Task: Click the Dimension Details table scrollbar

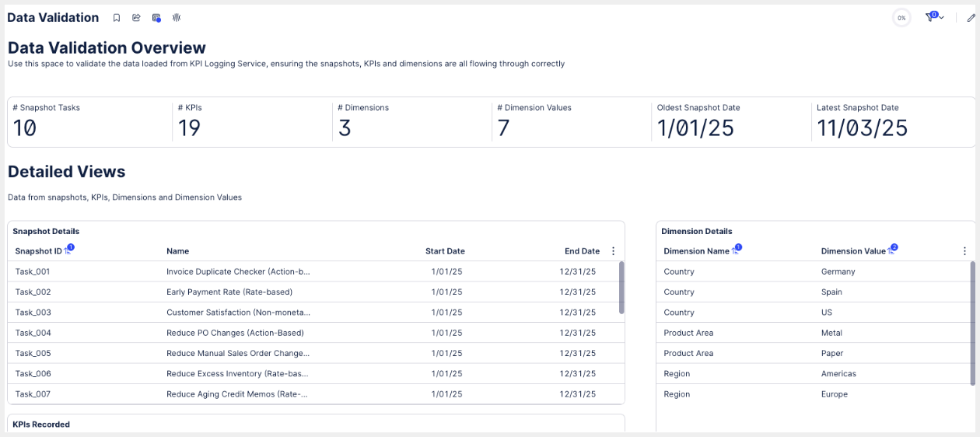Action: pos(972,323)
